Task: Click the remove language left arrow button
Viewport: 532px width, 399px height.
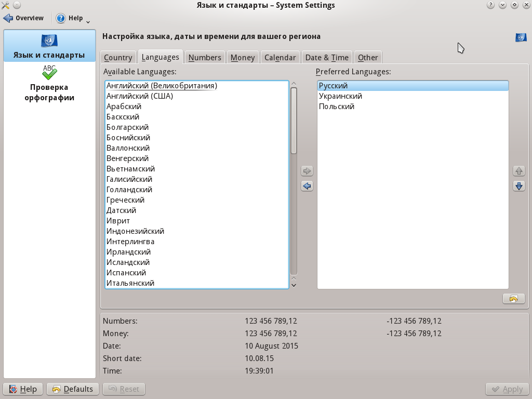Action: point(307,186)
